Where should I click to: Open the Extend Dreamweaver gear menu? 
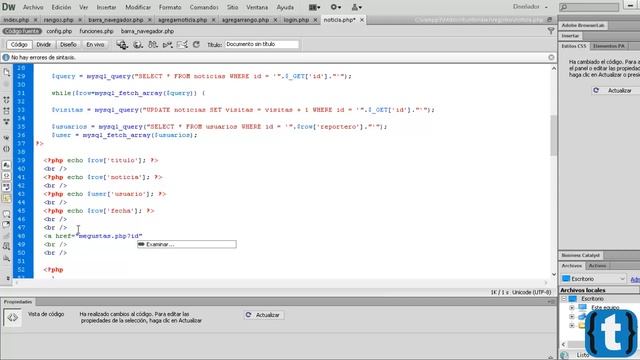(x=336, y=7)
